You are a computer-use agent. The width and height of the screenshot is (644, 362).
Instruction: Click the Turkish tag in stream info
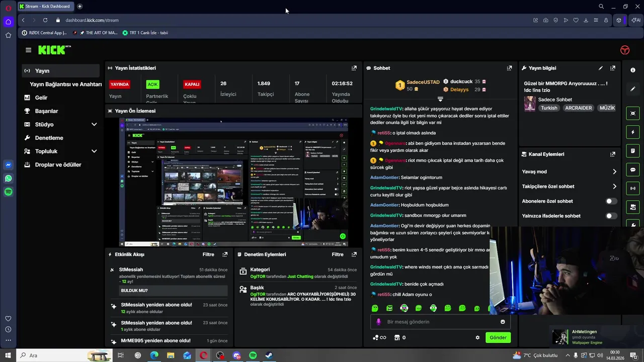pyautogui.click(x=549, y=108)
